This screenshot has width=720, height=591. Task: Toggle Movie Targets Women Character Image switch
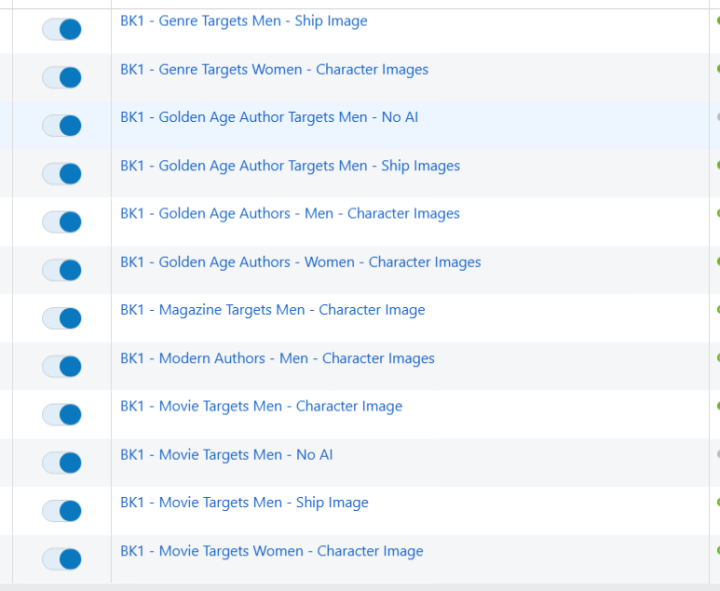[61, 559]
